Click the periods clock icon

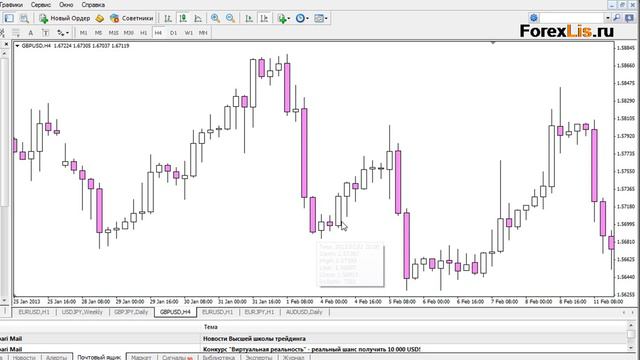(300, 18)
